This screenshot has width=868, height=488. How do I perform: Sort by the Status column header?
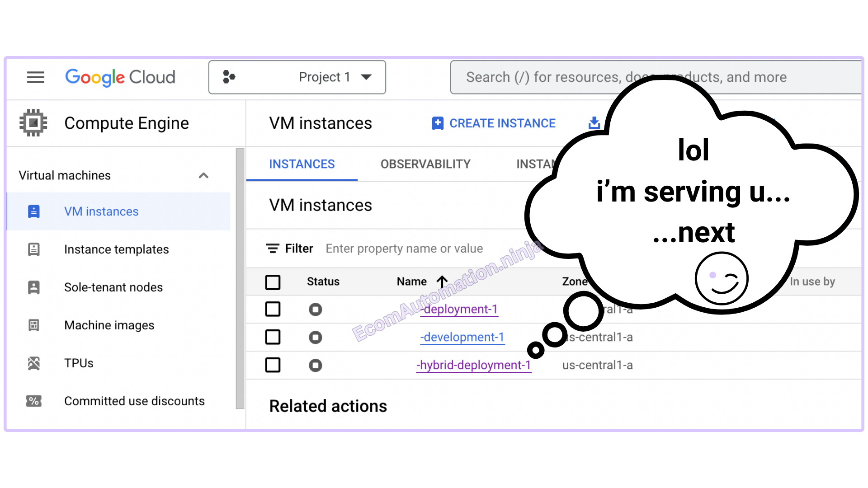point(323,282)
